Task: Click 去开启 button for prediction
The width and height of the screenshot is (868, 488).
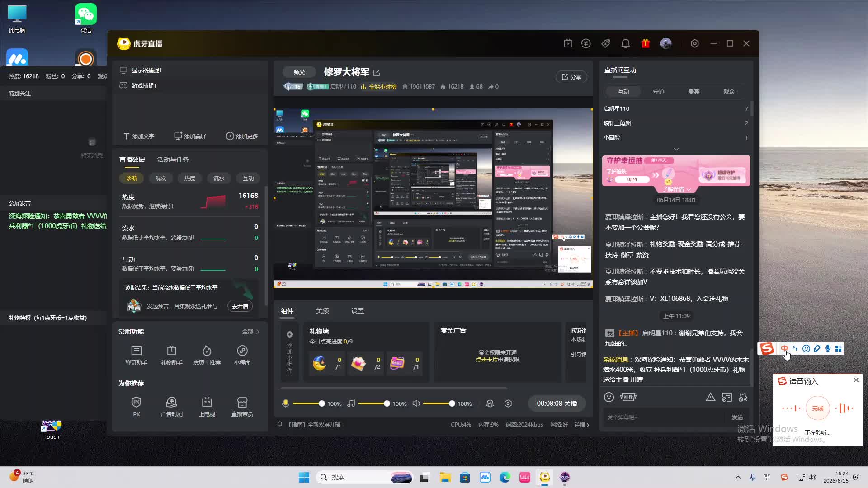Action: (x=240, y=306)
